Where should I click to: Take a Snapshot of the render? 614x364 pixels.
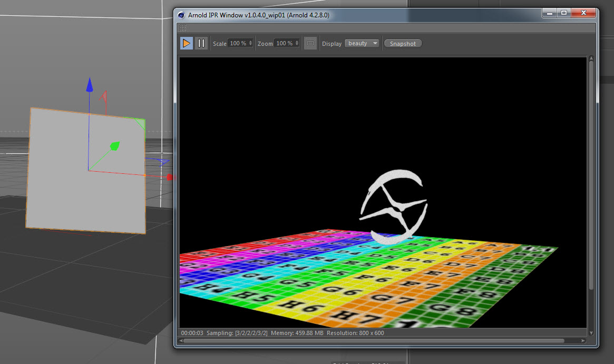pos(403,44)
